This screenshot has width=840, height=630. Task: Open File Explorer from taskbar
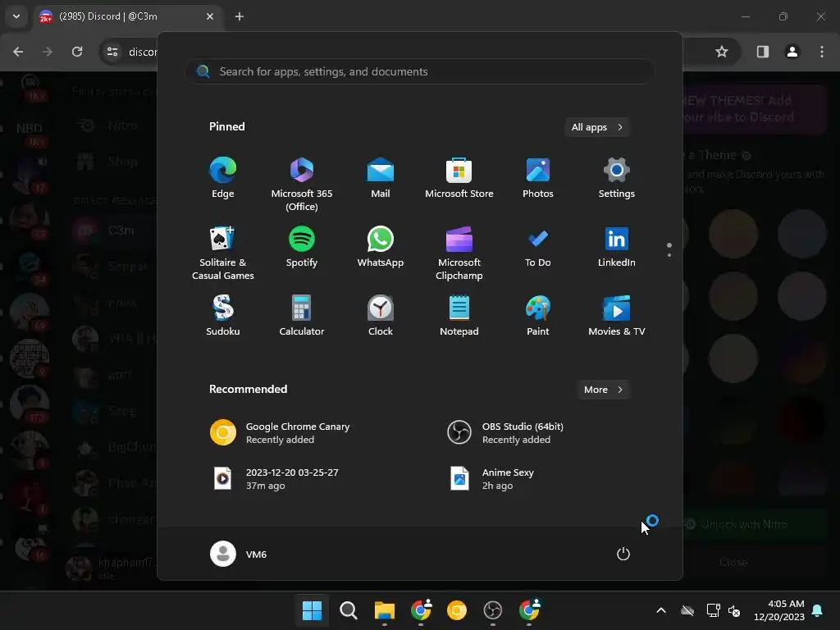click(385, 610)
